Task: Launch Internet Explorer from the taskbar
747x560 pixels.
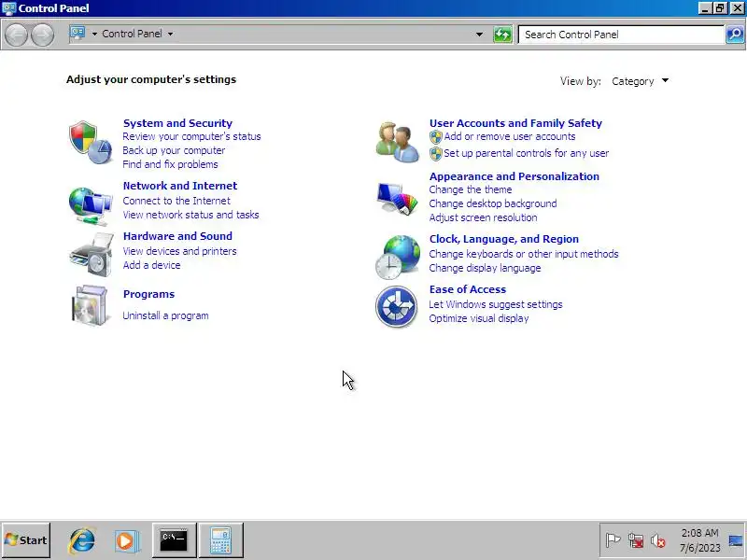Action: point(82,540)
